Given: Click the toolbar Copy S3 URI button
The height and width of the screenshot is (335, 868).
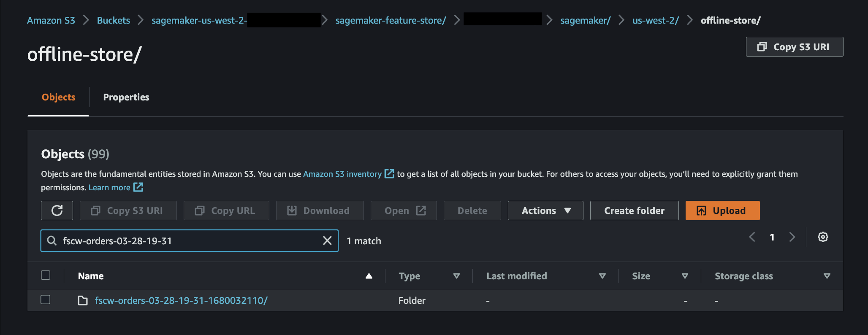Looking at the screenshot, I should (x=128, y=211).
